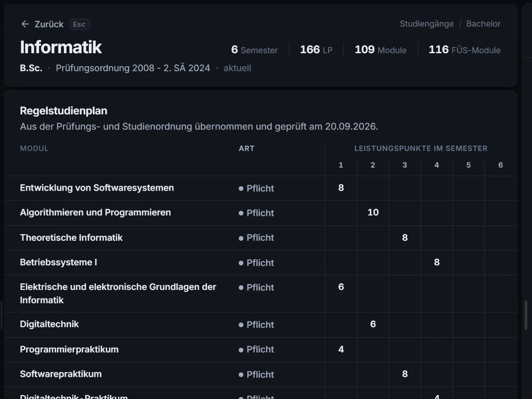Click the 116 FÜS-Module stat
This screenshot has width=532, height=399.
(464, 50)
